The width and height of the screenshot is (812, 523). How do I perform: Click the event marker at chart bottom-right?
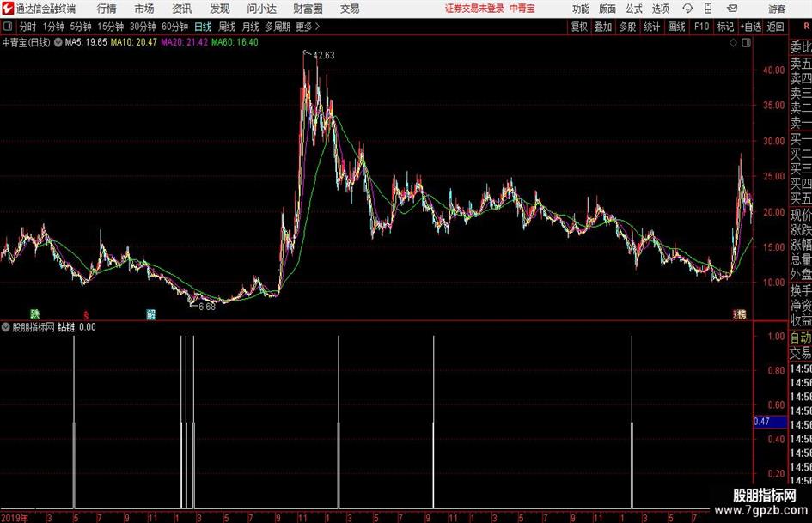[740, 313]
